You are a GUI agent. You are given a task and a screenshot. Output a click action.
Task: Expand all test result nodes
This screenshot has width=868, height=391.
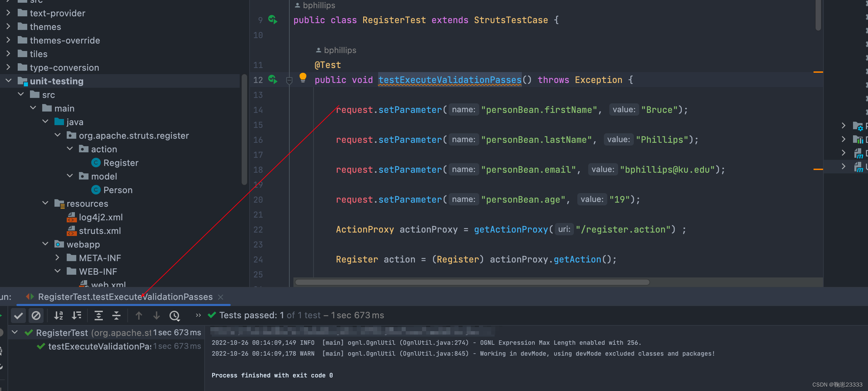pos(98,316)
